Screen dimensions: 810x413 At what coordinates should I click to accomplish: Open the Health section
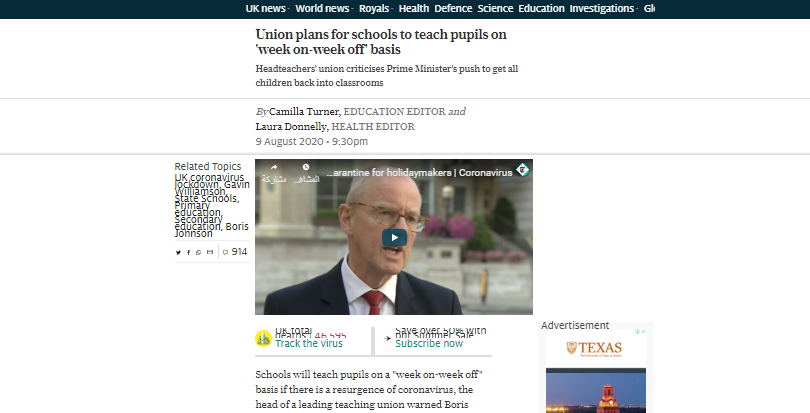point(414,8)
